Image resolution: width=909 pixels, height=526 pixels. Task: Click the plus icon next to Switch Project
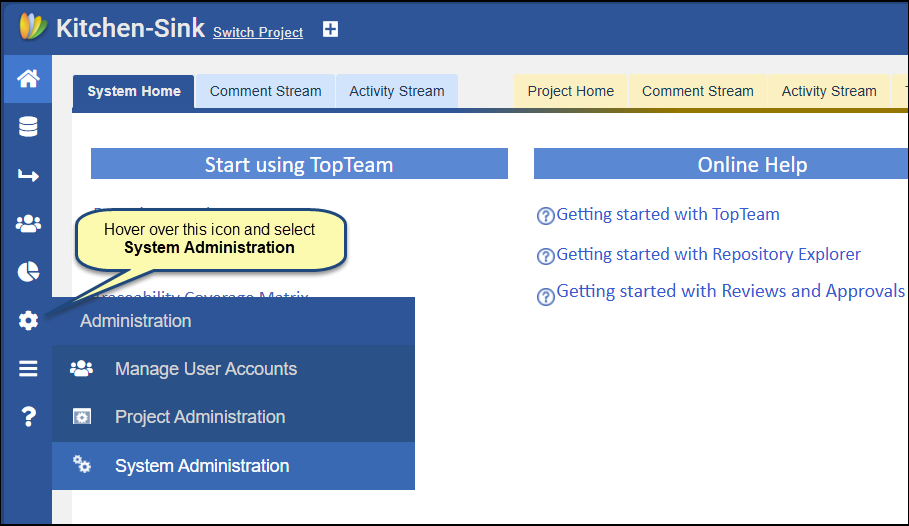[x=330, y=29]
